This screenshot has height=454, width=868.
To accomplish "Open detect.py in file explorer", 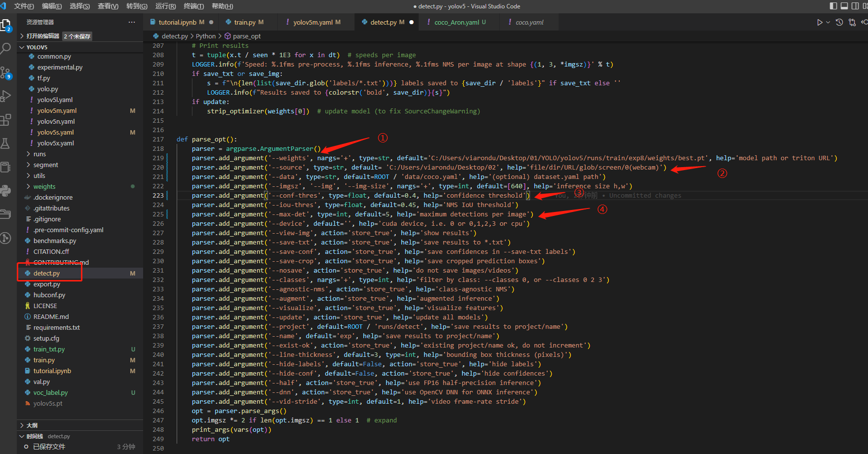I will click(x=46, y=273).
